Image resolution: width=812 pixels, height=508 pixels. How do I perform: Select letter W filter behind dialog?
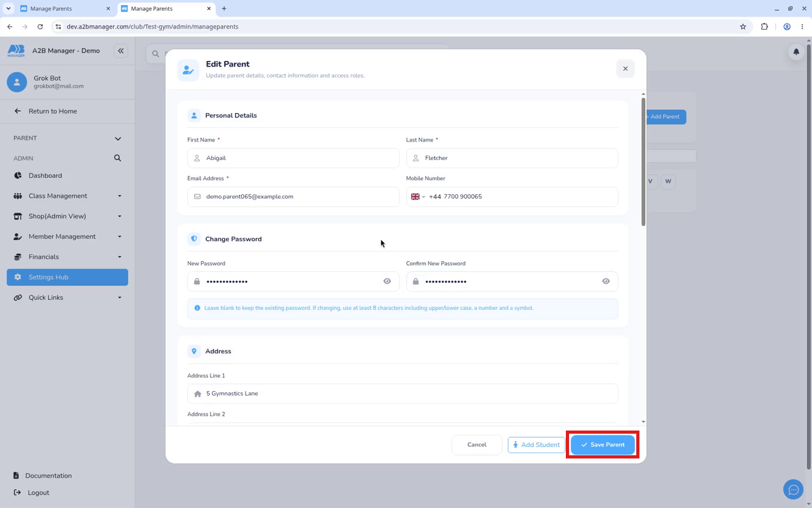click(668, 182)
